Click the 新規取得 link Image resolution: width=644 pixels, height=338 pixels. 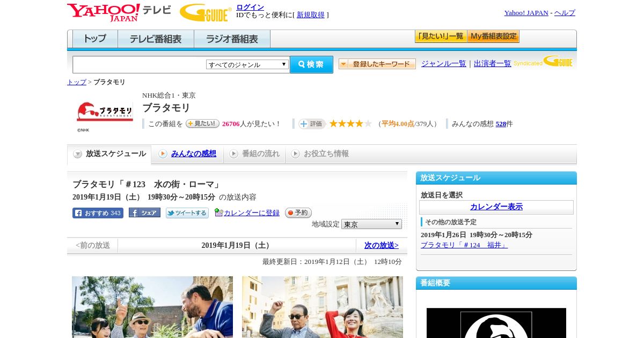coord(311,15)
